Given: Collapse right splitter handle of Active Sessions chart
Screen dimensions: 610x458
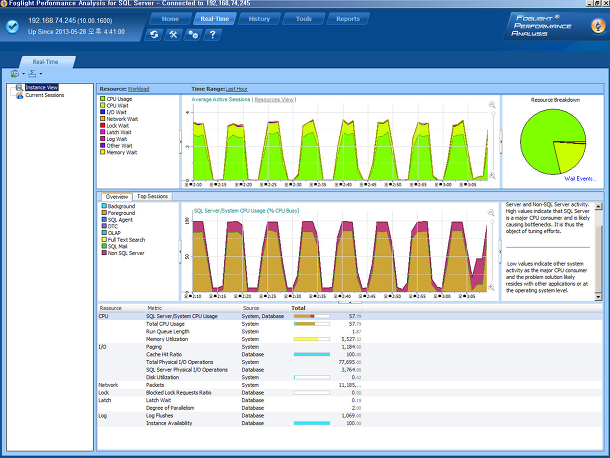Looking at the screenshot, I should 501,142.
